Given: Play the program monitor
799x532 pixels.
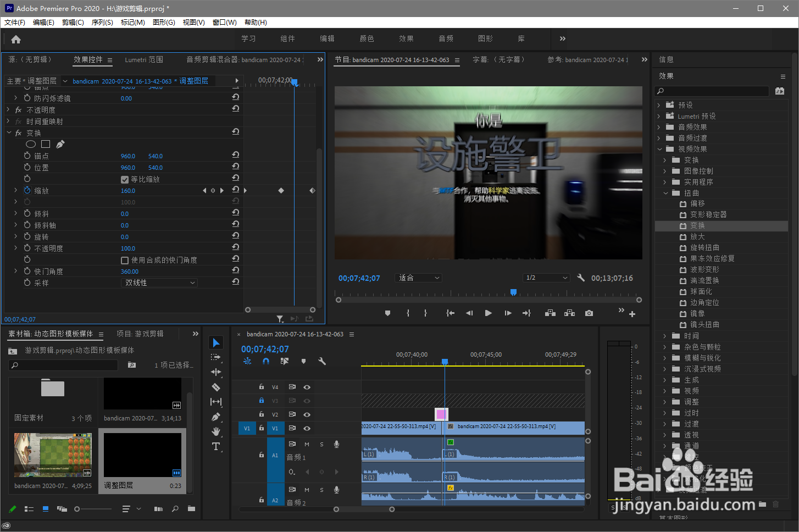Looking at the screenshot, I should point(488,313).
